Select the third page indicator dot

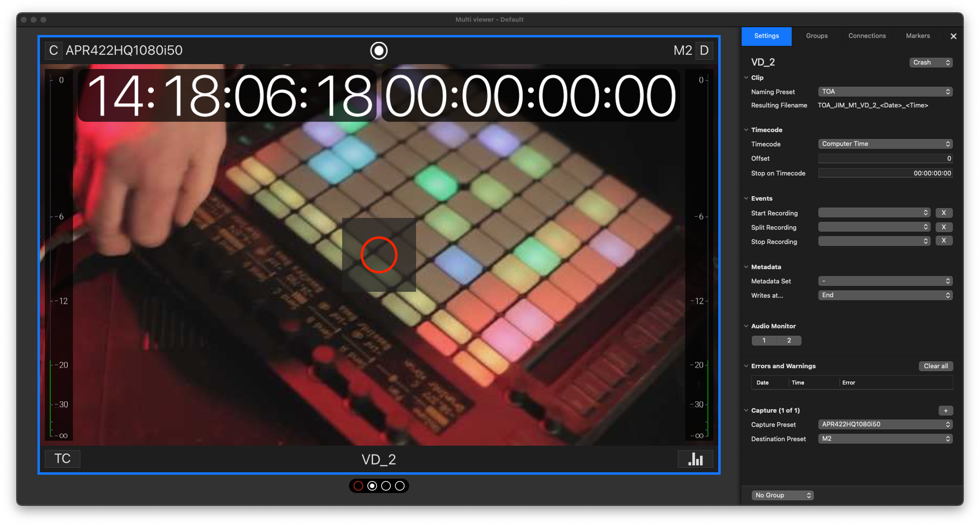[386, 486]
